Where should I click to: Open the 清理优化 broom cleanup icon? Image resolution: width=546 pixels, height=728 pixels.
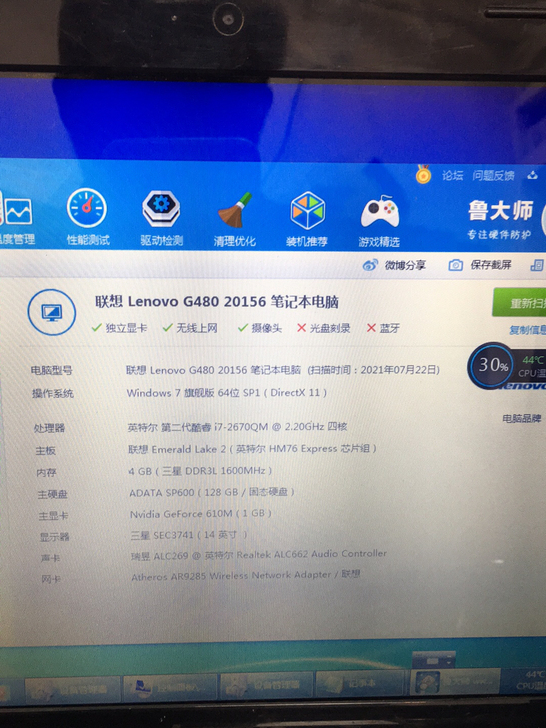(235, 209)
